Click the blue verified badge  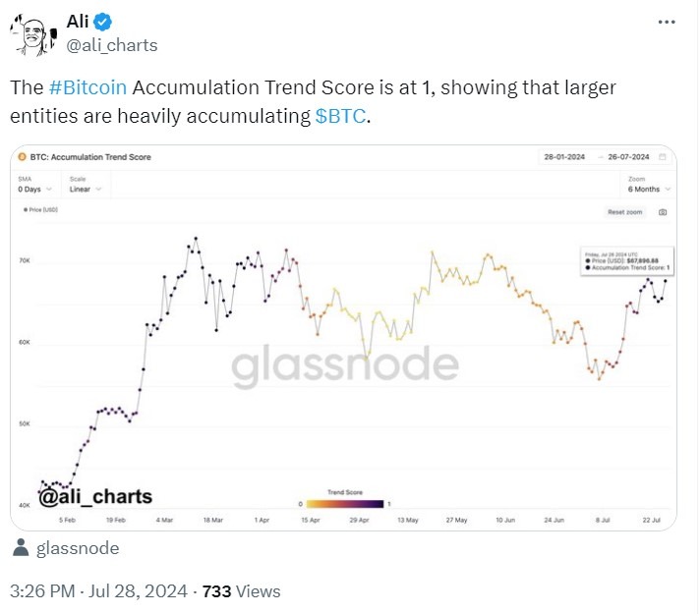[x=104, y=22]
